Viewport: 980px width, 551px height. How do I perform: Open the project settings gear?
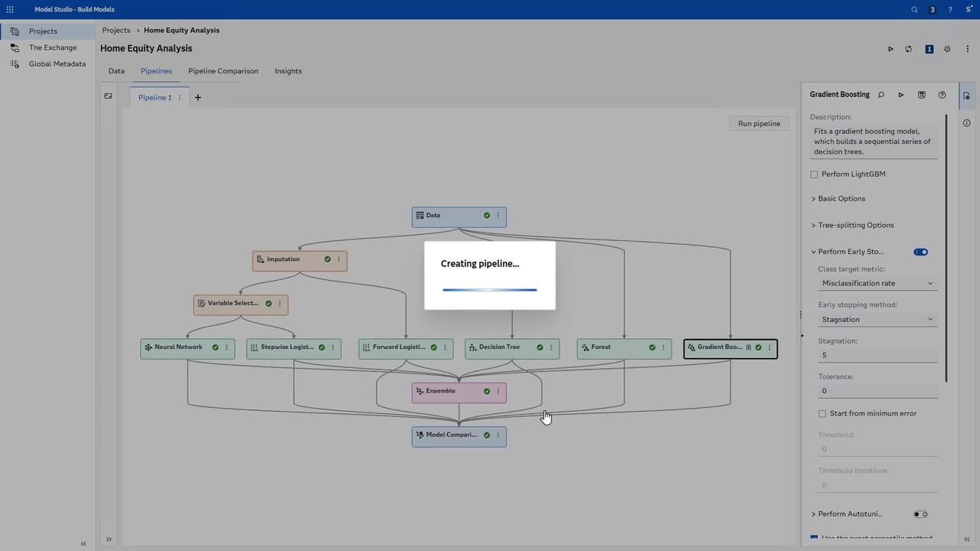(x=947, y=49)
